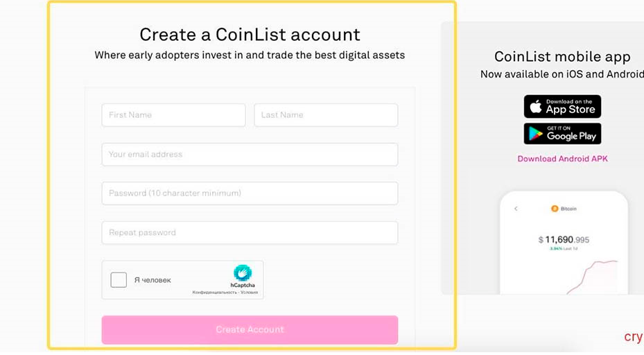This screenshot has height=355, width=644.
Task: Open the Download Android APK link
Action: 562,159
